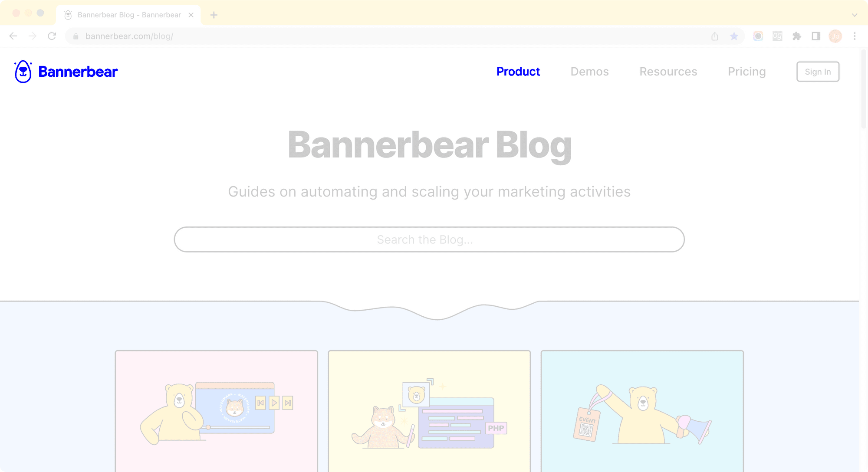
Task: Open the Demos navigation section
Action: click(589, 71)
